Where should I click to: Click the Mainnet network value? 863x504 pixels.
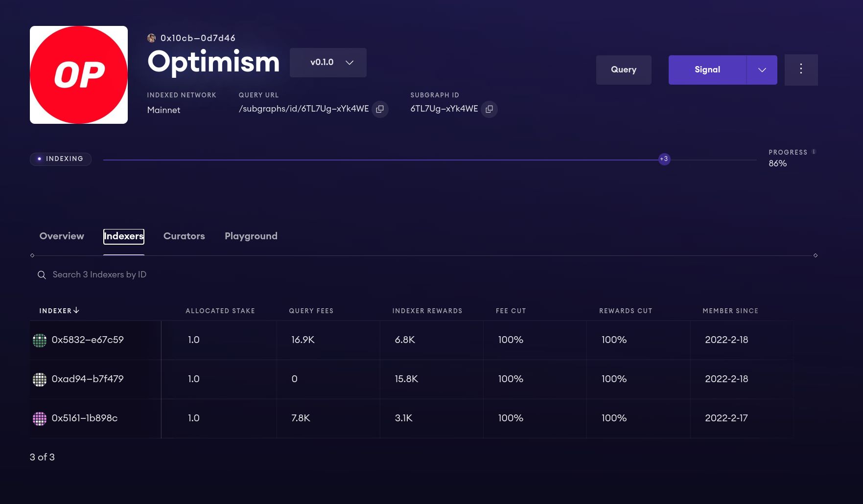pos(163,110)
